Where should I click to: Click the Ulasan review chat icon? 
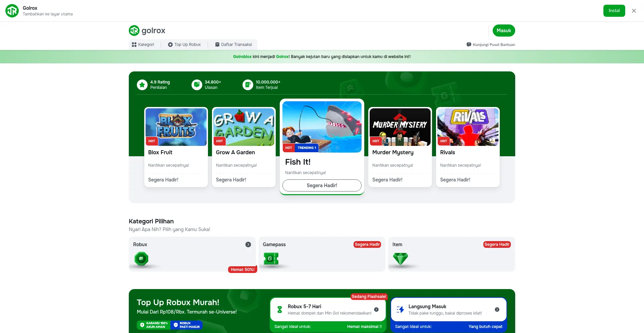coord(197,85)
